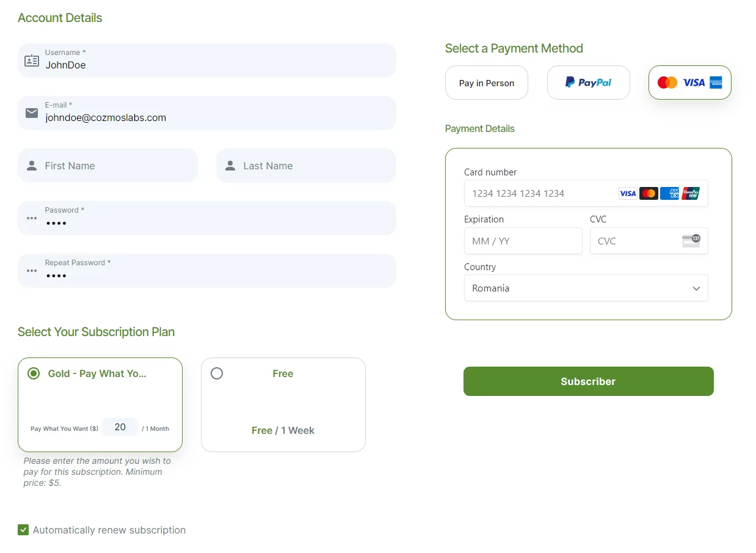The width and height of the screenshot is (756, 553).
Task: Click the dots icon beside Repeat Password
Action: tap(32, 271)
